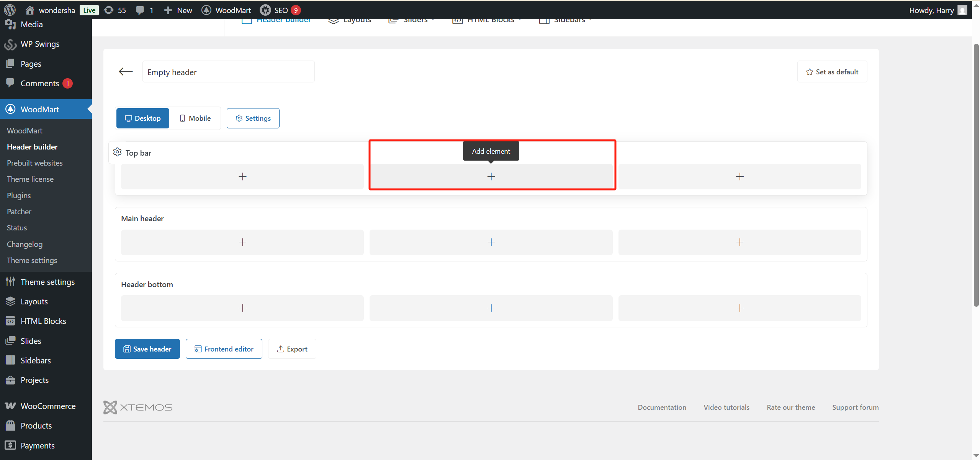Viewport: 980px width, 460px height.
Task: Open updates via the refresh icon showing 55
Action: click(x=114, y=10)
